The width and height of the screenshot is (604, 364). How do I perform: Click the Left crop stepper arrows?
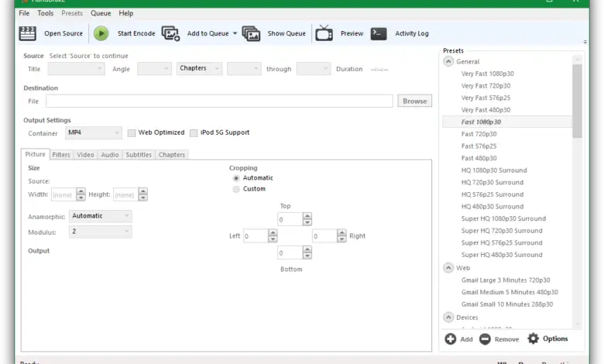click(273, 235)
